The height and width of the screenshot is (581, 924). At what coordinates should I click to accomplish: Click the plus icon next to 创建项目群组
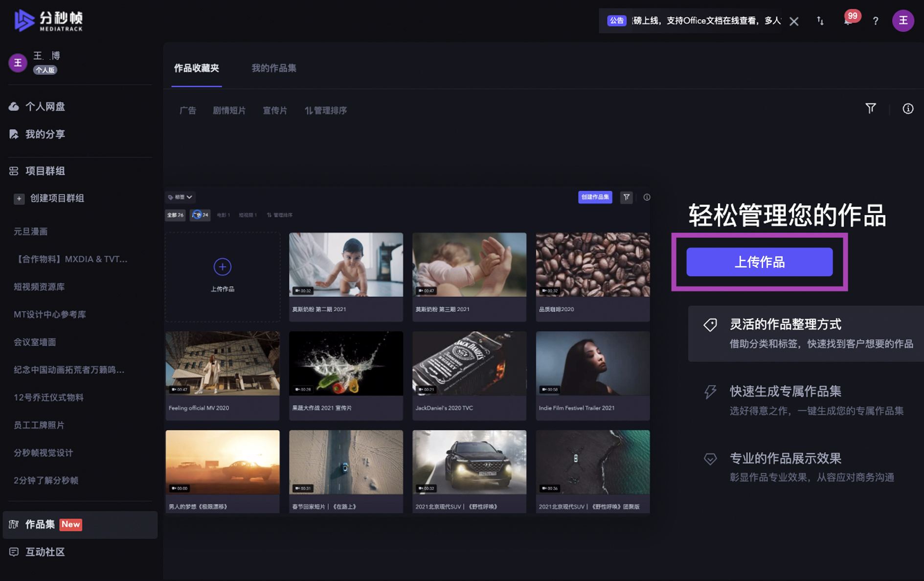pos(19,199)
